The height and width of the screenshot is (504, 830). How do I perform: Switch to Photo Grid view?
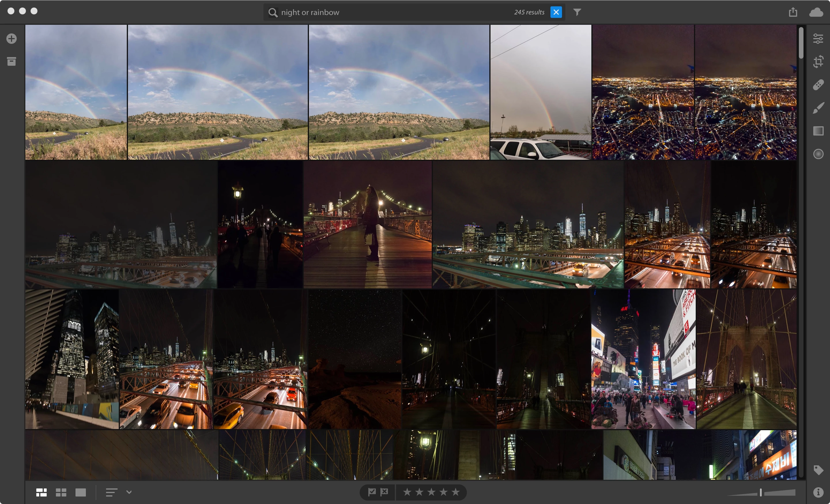tap(41, 492)
